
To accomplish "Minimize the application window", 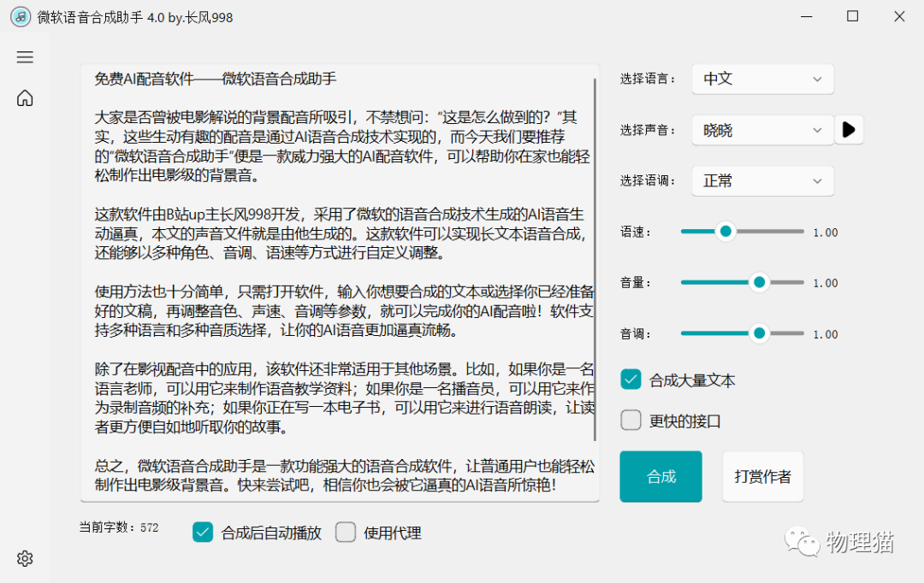I will [x=806, y=16].
